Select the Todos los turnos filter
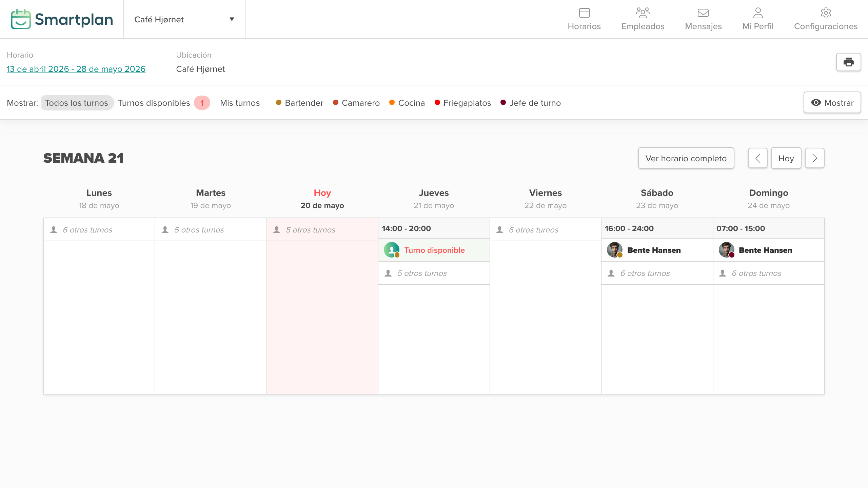The width and height of the screenshot is (868, 488). [77, 103]
